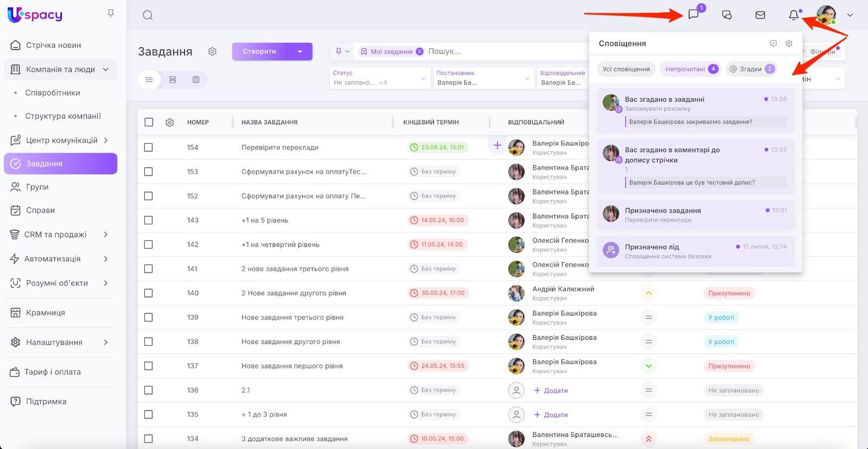Viewport: 868px width, 449px height.
Task: Check the checkbox for task 152
Action: (149, 196)
